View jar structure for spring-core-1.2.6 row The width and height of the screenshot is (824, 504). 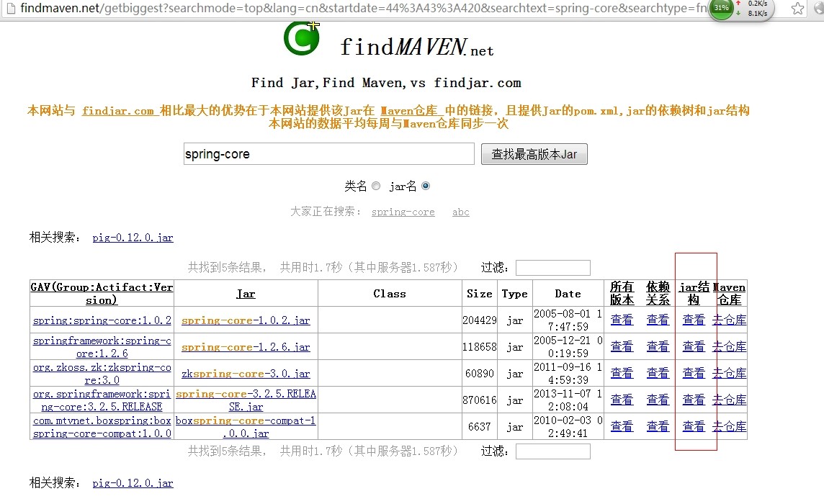[694, 346]
